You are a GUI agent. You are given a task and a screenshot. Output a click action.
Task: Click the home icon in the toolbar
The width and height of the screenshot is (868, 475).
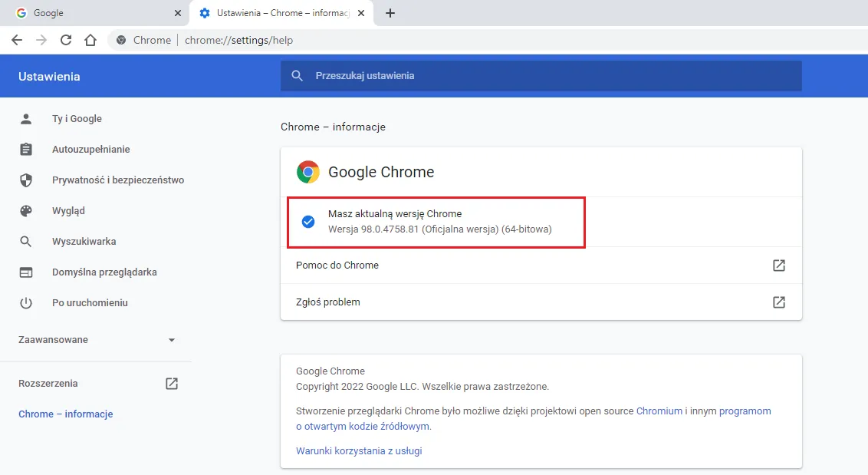coord(90,40)
